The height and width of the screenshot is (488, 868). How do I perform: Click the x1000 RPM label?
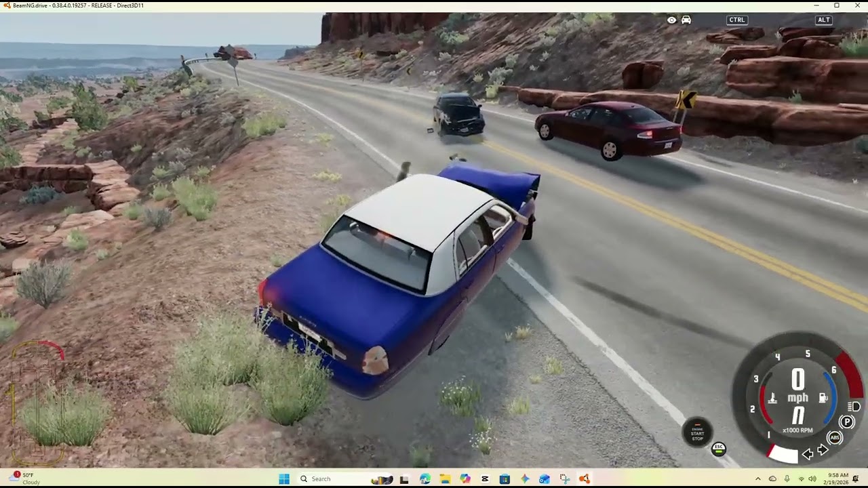coord(797,430)
